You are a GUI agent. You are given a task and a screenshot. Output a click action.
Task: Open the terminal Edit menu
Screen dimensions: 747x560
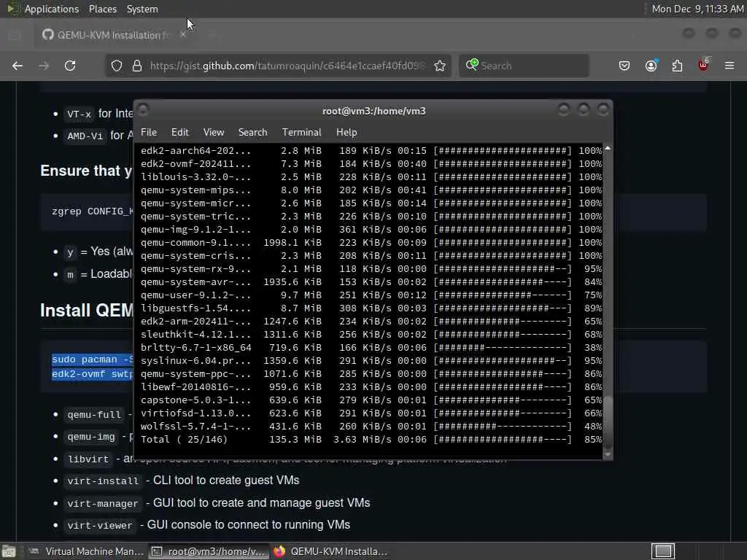[x=180, y=133]
